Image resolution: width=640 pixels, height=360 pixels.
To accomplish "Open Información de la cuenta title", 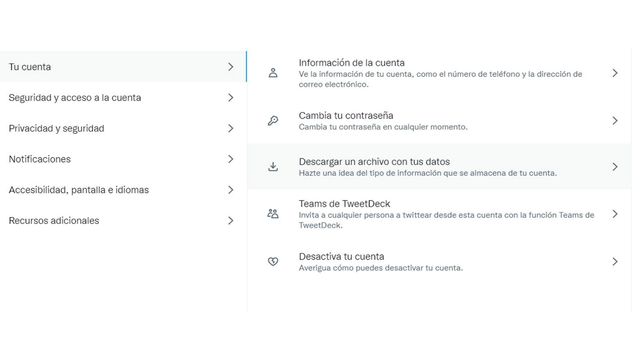I will coord(351,63).
